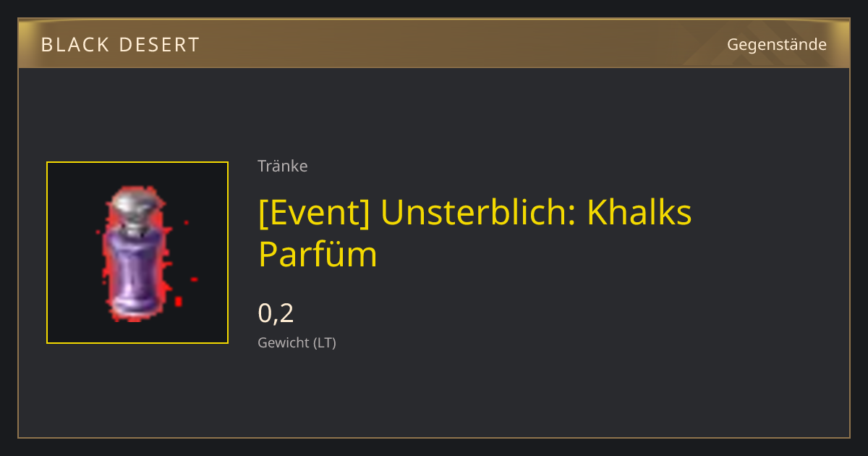Click the red sparkle right of the bottle
The image size is (868, 456).
pos(194,279)
